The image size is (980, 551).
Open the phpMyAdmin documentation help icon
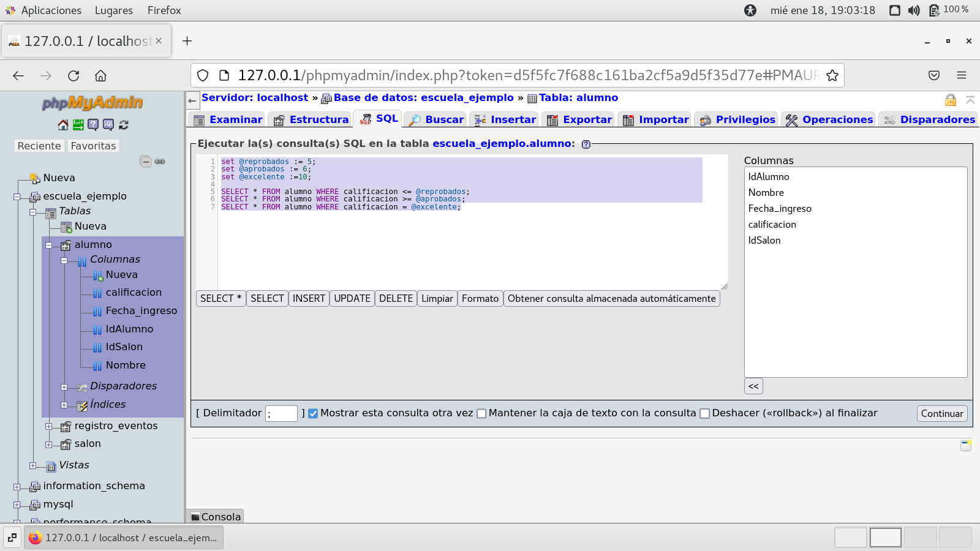tap(93, 125)
